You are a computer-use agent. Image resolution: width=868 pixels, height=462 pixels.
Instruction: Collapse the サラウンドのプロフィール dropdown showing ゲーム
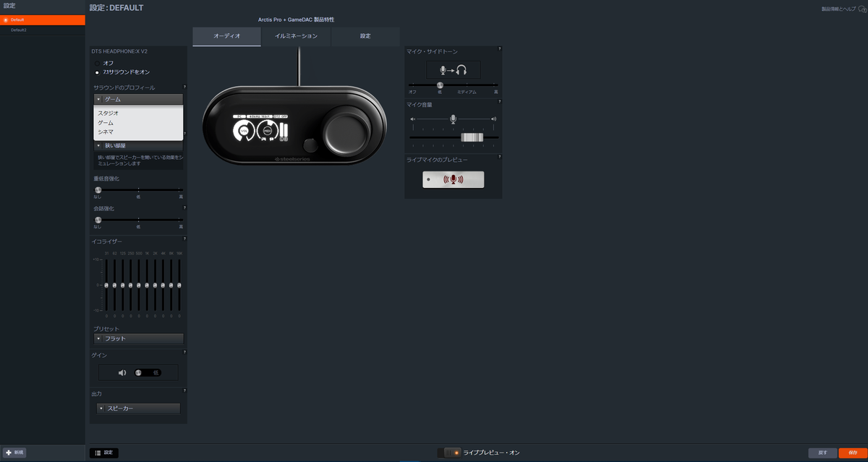coord(138,99)
